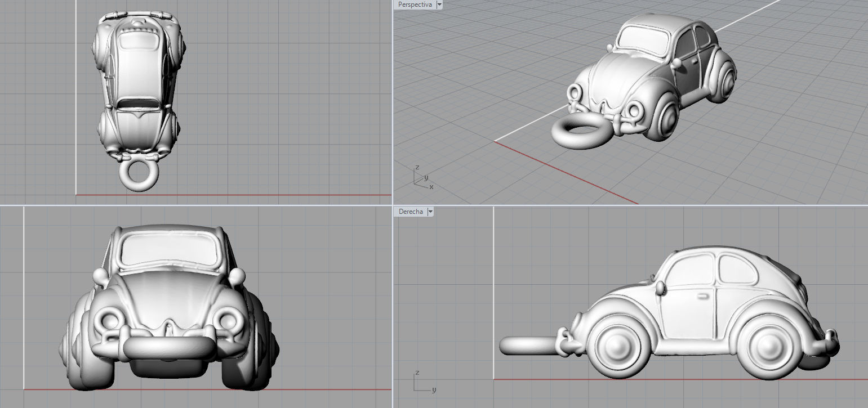Click the XYZ world axis icon in Perspectiva
The image size is (868, 408).
[x=422, y=177]
